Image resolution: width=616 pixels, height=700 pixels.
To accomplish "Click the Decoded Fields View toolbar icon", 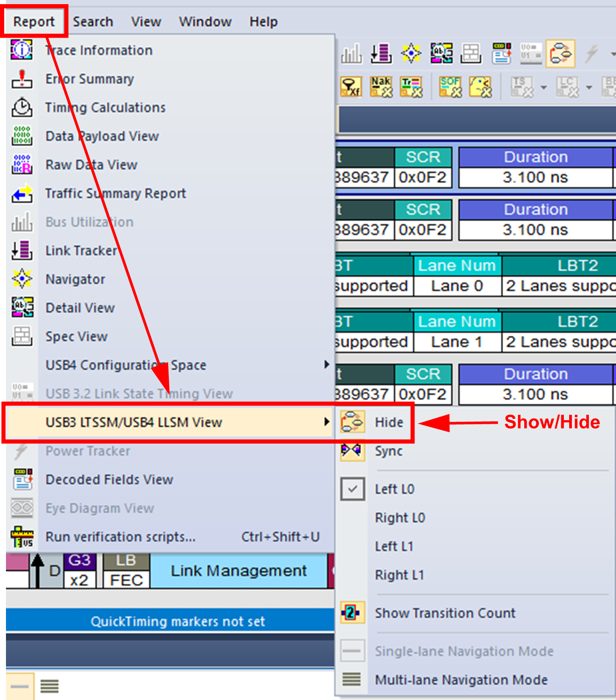I will click(x=501, y=53).
